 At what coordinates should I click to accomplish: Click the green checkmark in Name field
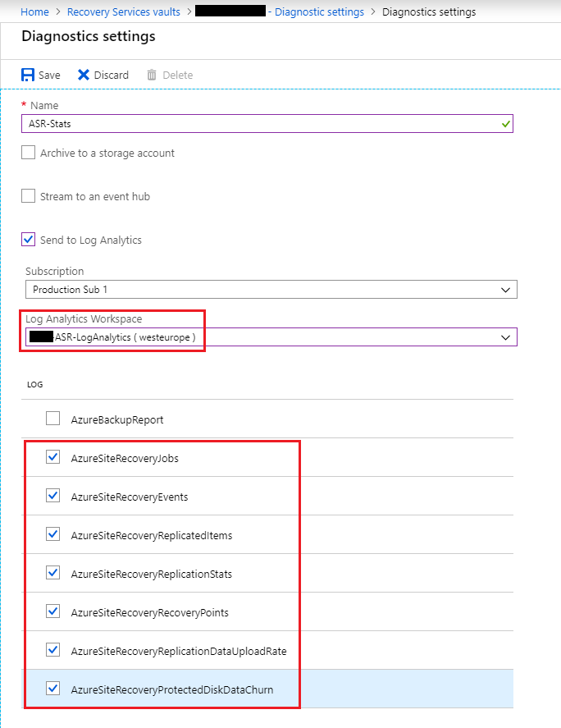point(504,123)
